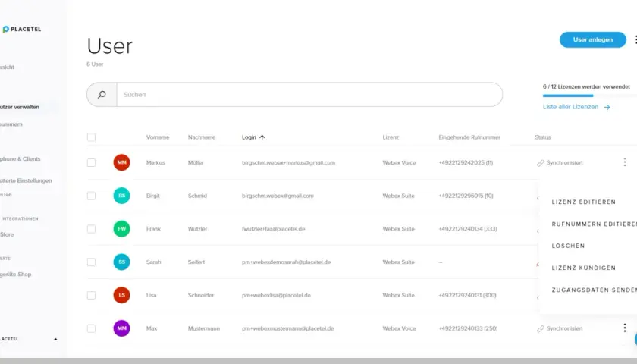Viewport: 637px width, 364px height.
Task: Click the MM avatar of Markus Müller
Action: (121, 162)
